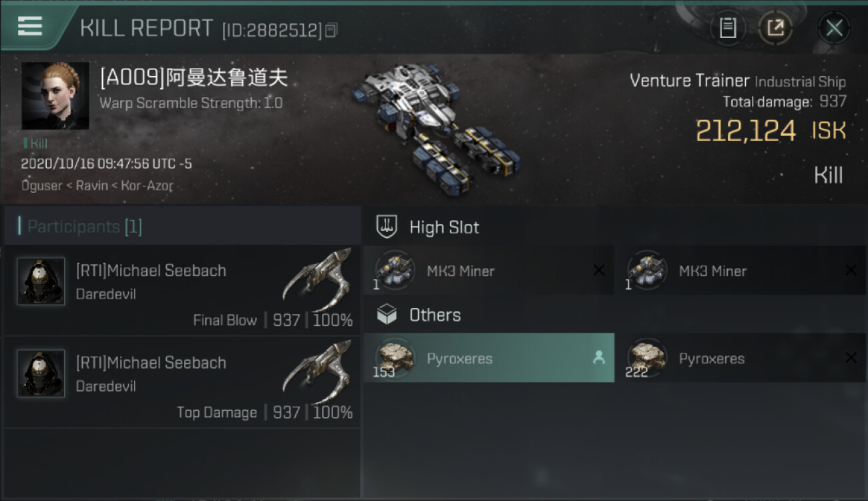Open the hamburger menu
The width and height of the screenshot is (868, 501).
coord(30,27)
